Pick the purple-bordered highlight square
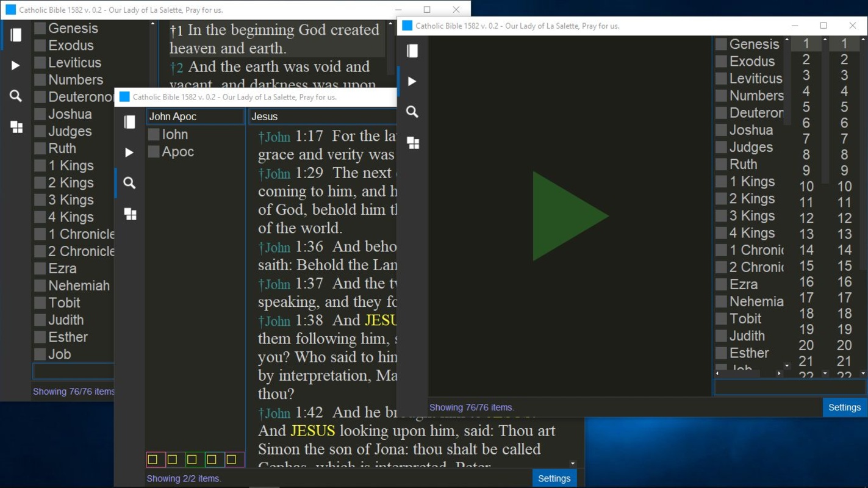868x488 pixels. [x=231, y=459]
